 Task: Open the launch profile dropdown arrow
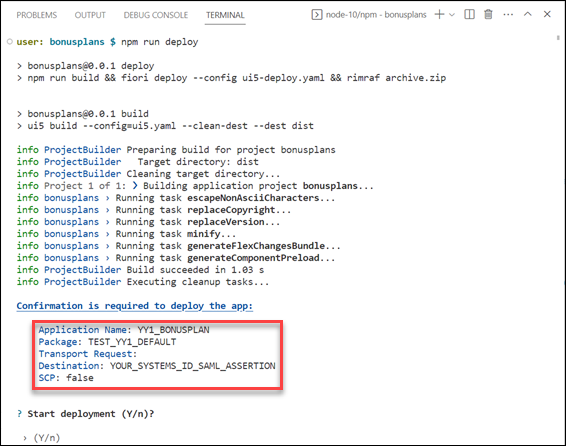(452, 15)
